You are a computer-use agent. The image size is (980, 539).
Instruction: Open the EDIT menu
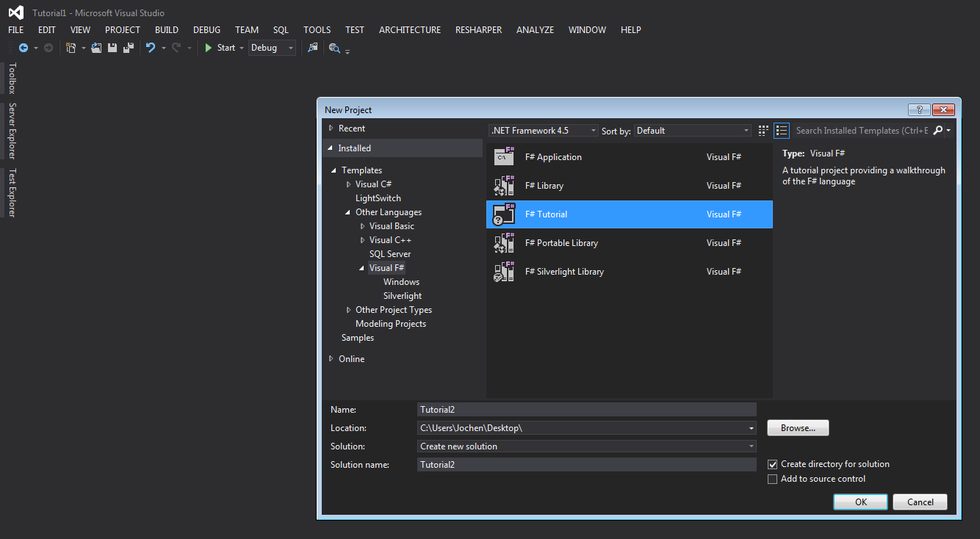(x=47, y=30)
